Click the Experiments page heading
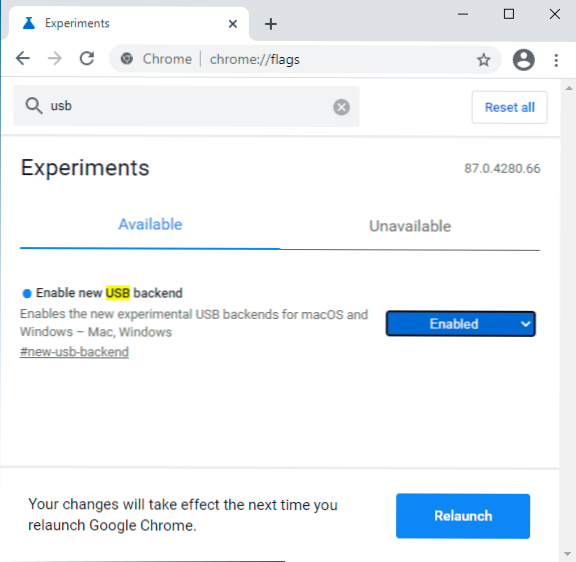 pyautogui.click(x=85, y=168)
